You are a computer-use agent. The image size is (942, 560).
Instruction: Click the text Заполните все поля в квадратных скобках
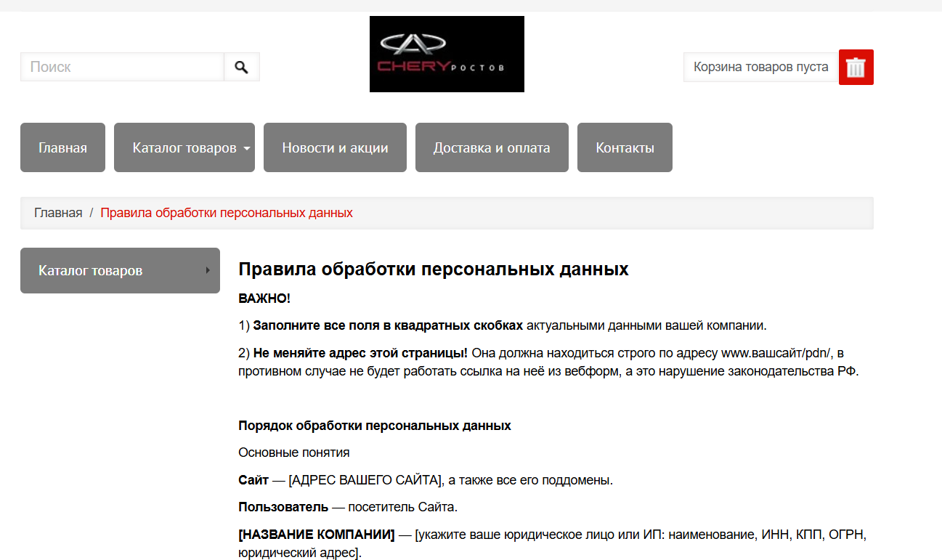(x=388, y=325)
